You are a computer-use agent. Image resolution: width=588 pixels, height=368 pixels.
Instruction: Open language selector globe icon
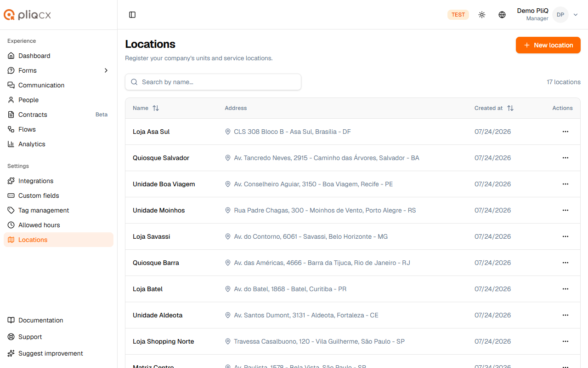click(x=502, y=15)
